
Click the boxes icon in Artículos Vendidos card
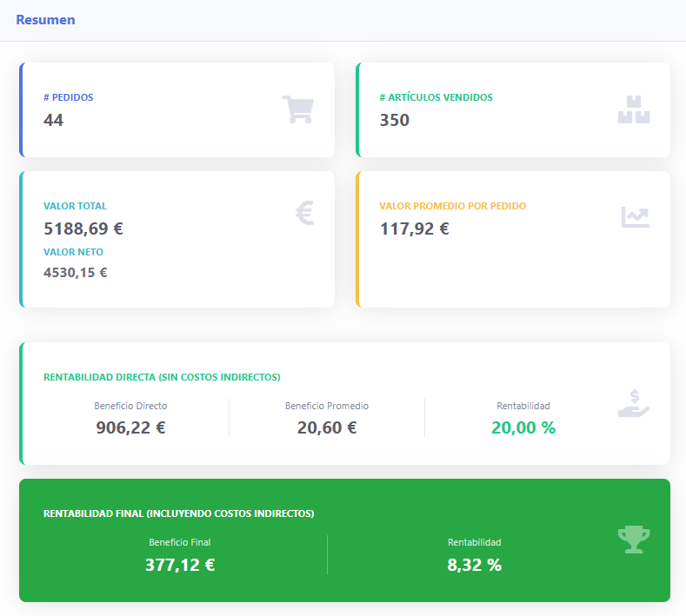click(x=634, y=109)
